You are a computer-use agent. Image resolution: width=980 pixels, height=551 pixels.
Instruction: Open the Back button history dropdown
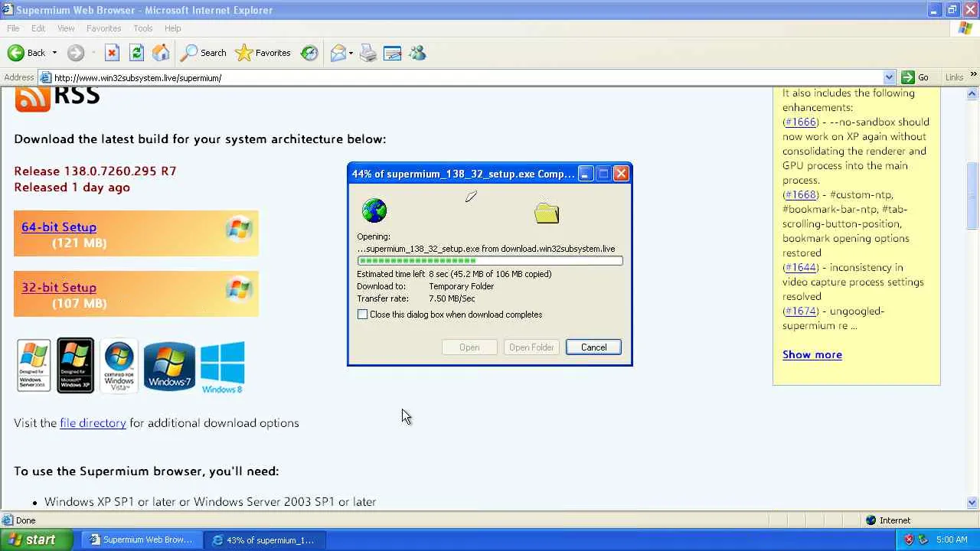pyautogui.click(x=54, y=53)
